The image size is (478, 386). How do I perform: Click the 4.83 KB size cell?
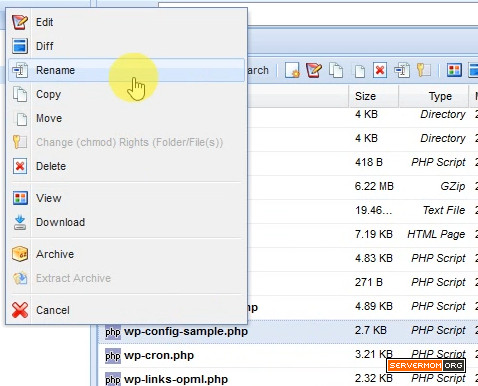[374, 258]
